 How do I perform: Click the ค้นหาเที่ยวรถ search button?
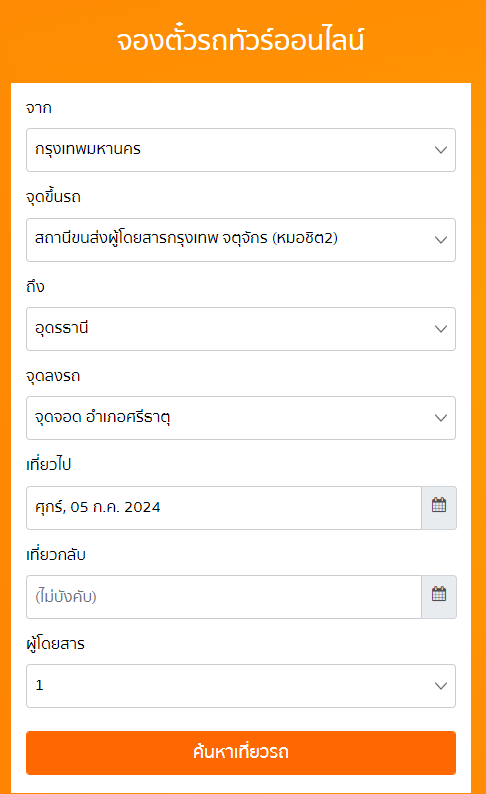241,752
